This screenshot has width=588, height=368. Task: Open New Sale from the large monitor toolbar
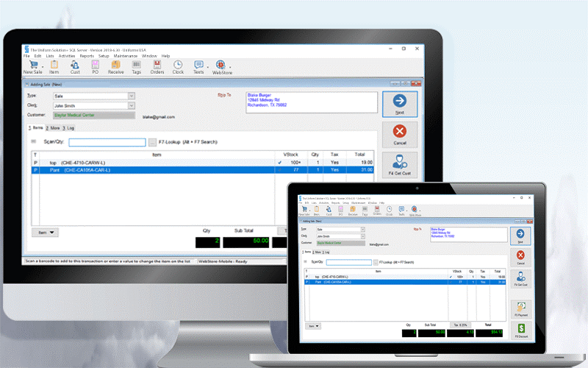(33, 68)
